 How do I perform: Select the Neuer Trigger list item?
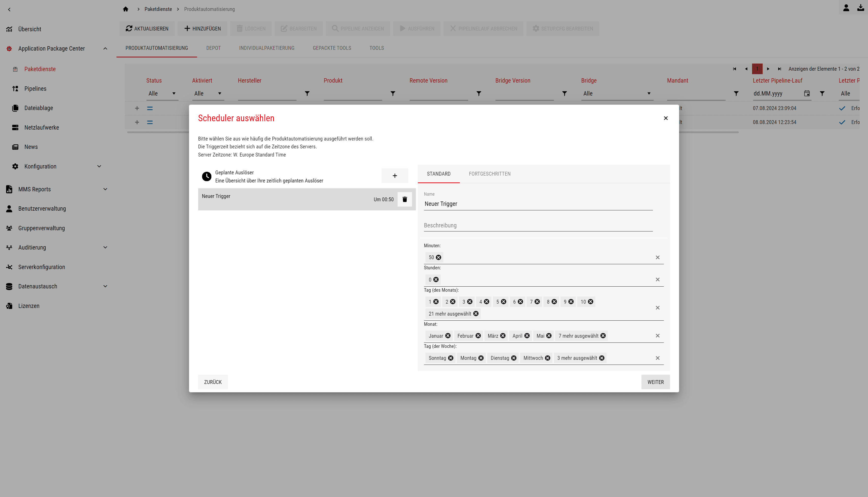coord(297,199)
